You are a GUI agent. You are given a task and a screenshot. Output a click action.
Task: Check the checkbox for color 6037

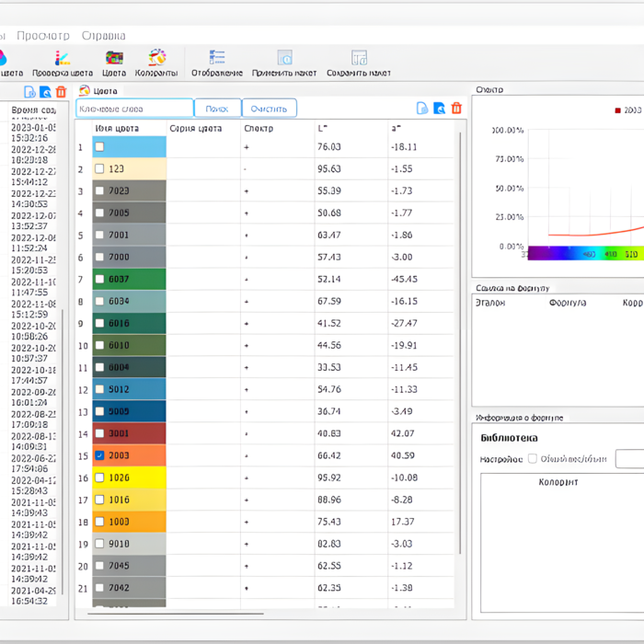[99, 280]
